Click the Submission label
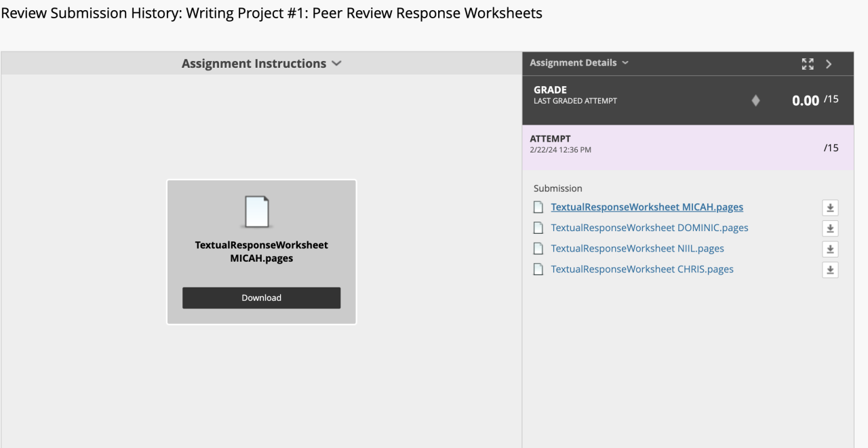The image size is (868, 448). [x=558, y=188]
